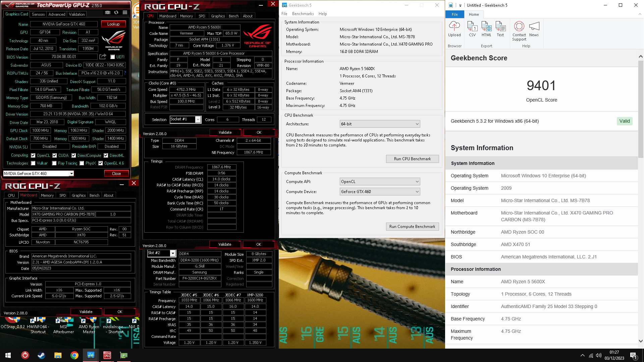Screen dimensions: 644x362
Task: Open the blue File tab in Geekbench results
Action: 455,14
